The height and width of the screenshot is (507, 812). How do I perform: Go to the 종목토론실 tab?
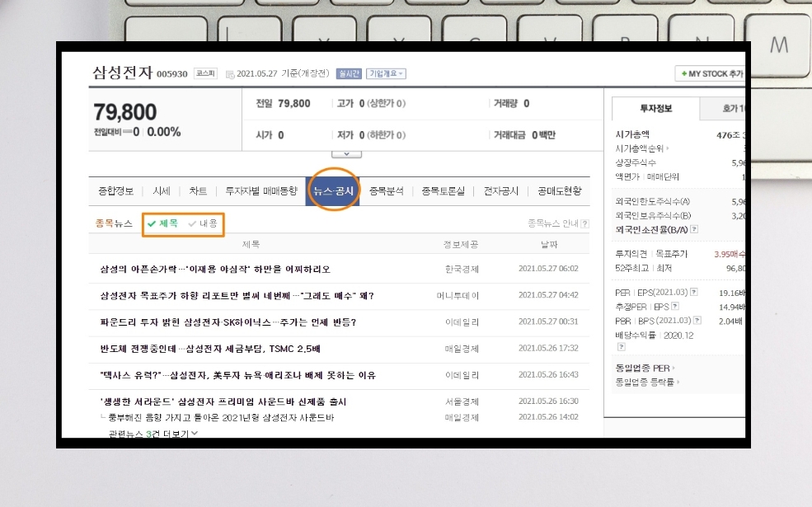click(444, 191)
